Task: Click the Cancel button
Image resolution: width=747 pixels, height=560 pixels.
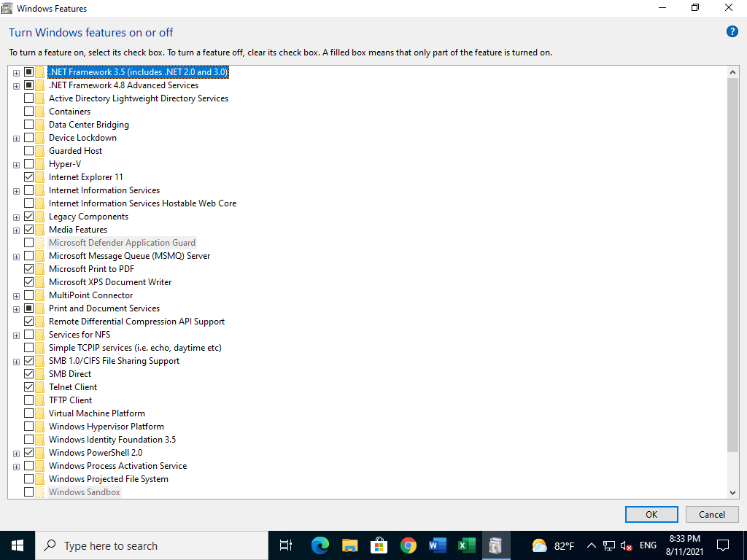Action: pos(712,514)
